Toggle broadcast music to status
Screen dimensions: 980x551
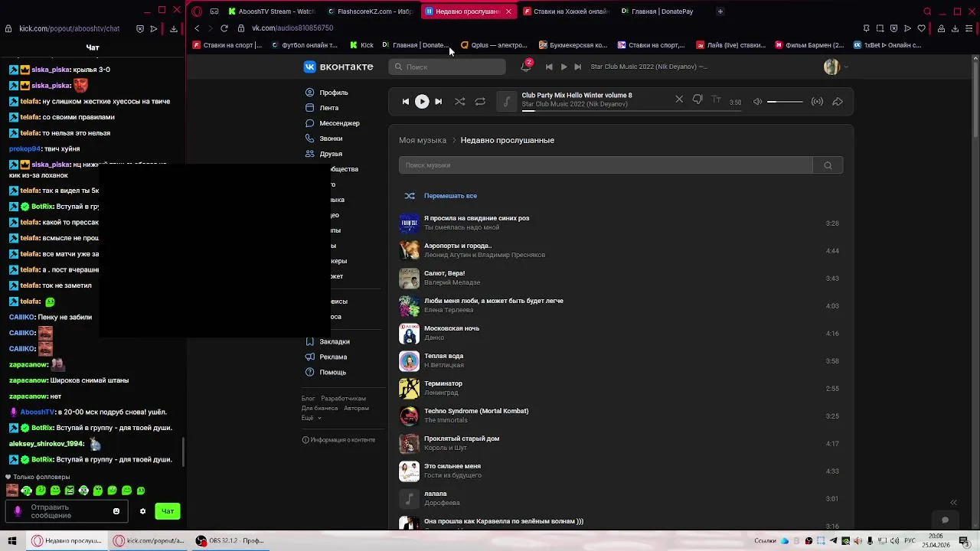817,101
